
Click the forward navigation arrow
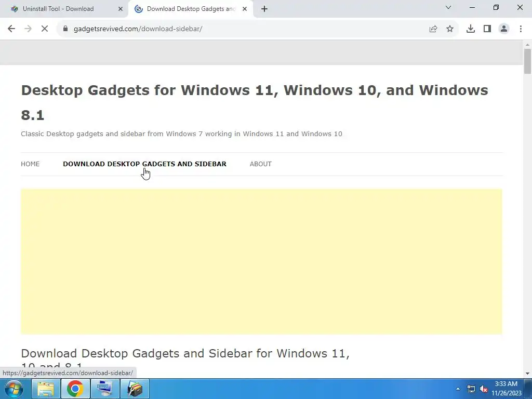[28, 29]
